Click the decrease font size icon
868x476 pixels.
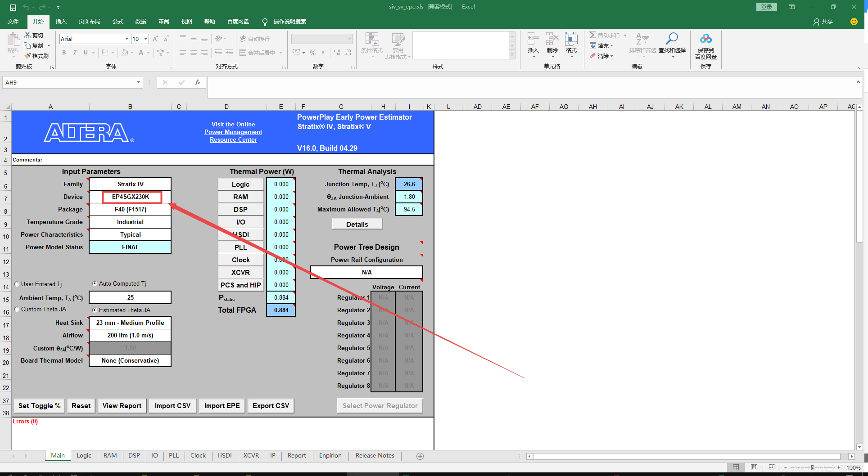(x=166, y=39)
